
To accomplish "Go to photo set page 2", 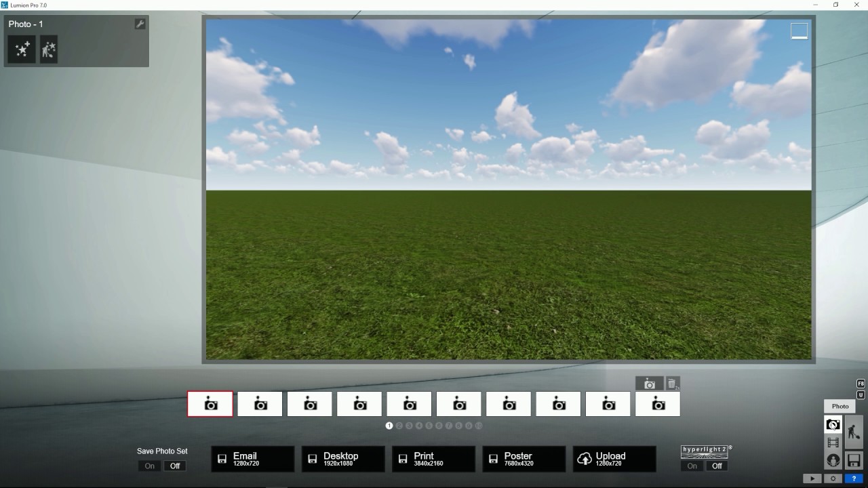I will [x=399, y=426].
